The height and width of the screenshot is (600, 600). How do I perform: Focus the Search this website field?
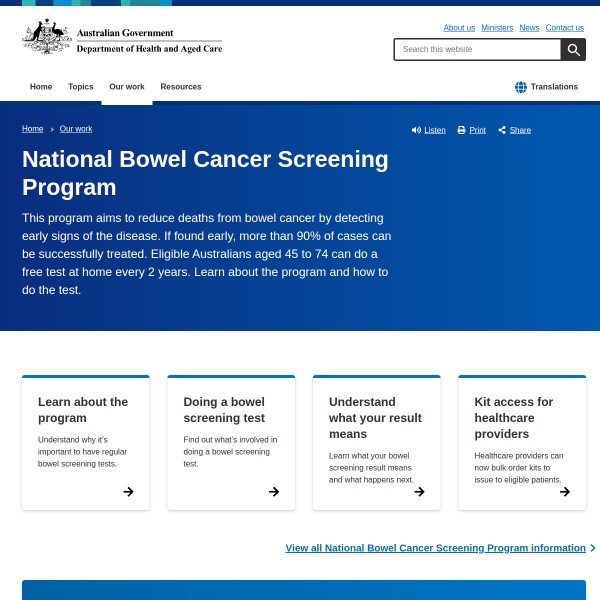(x=477, y=50)
